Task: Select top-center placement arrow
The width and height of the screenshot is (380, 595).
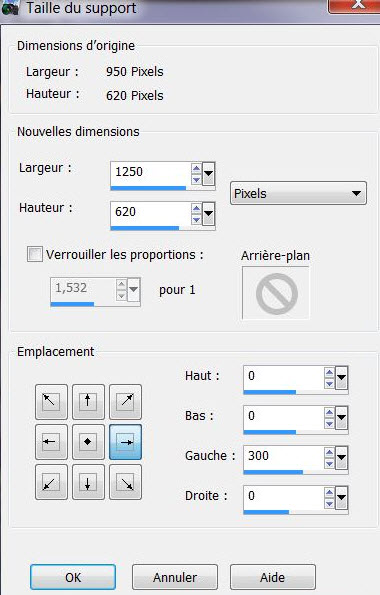Action: (x=88, y=401)
